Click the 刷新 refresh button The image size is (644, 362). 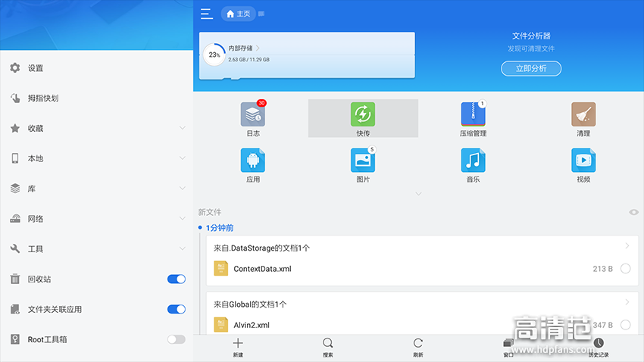click(417, 347)
